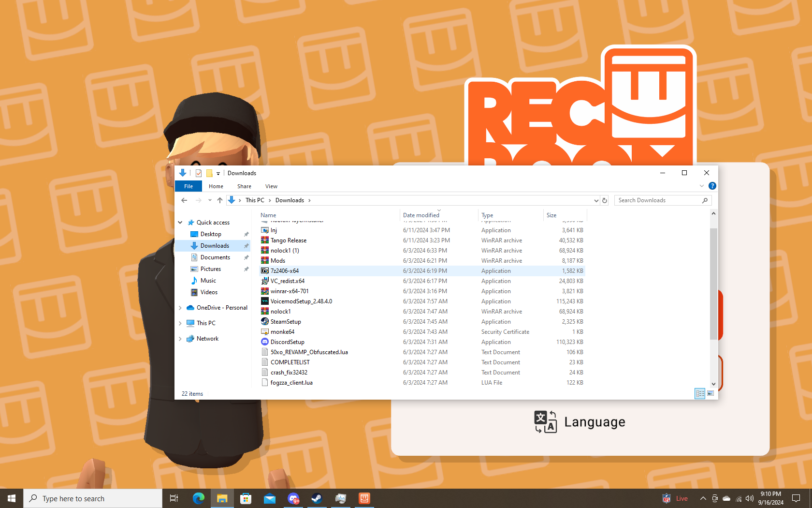This screenshot has height=508, width=812.
Task: Click the Search Downloads field
Action: (x=663, y=200)
